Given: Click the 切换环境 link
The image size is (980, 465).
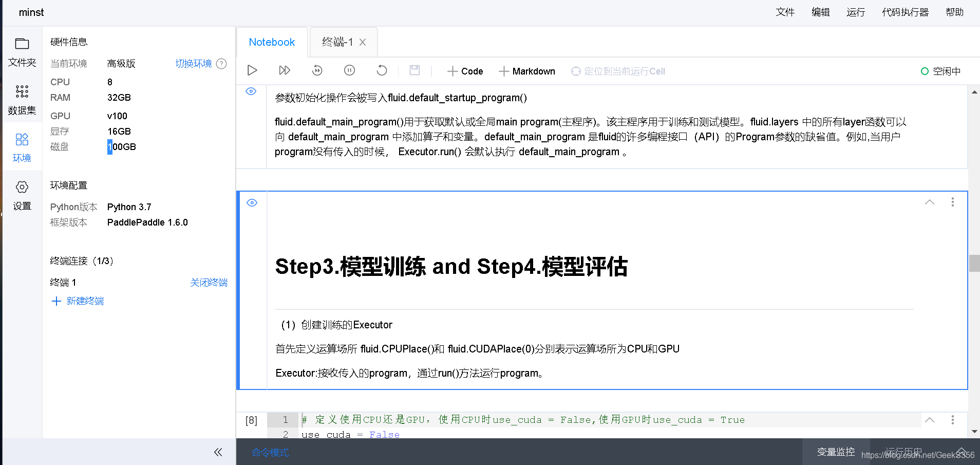Looking at the screenshot, I should [x=194, y=64].
